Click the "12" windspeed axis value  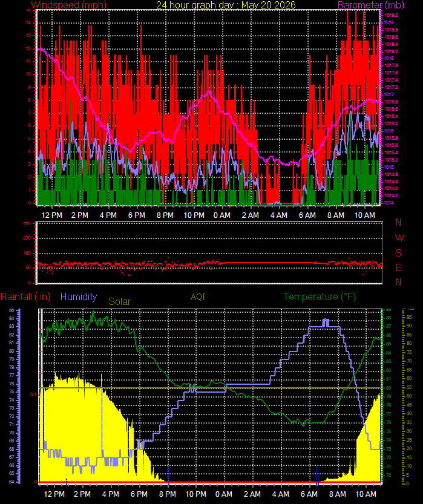[28, 48]
